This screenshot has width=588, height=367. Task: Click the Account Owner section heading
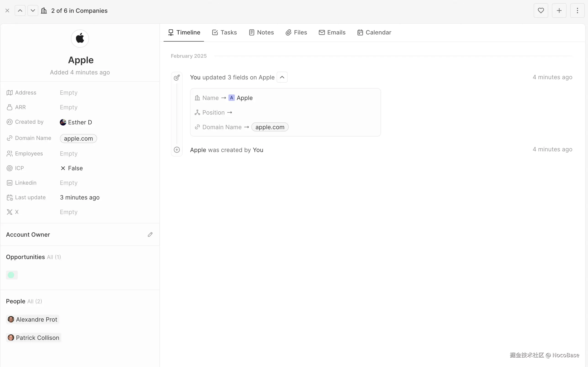28,235
